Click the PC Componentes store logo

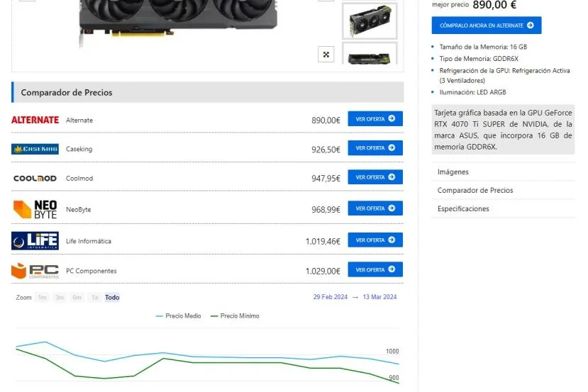35,271
